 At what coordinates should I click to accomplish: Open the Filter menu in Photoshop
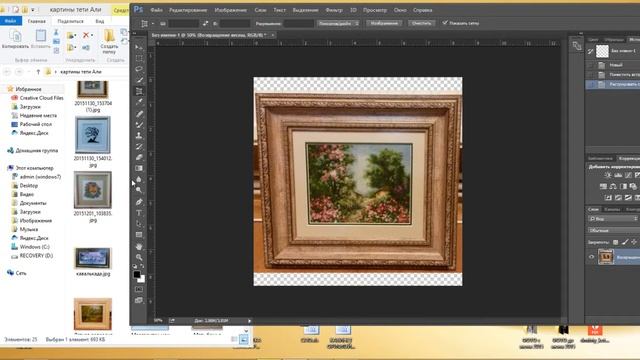coord(334,10)
